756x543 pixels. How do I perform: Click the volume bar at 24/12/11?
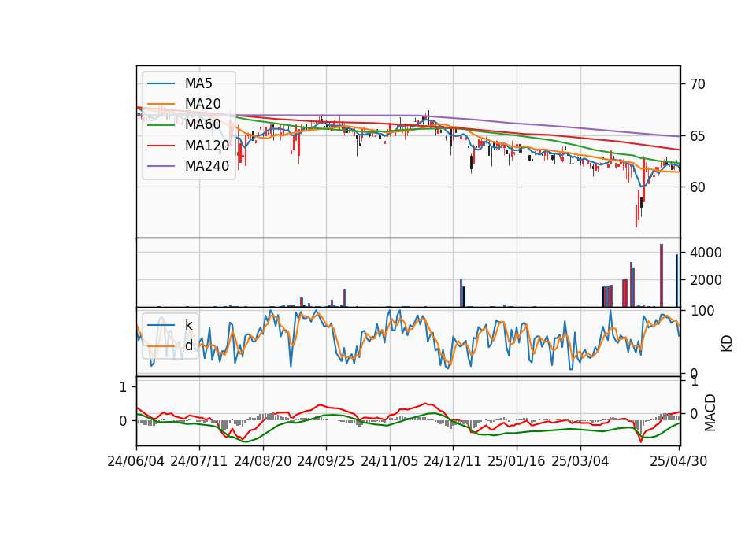tap(461, 293)
